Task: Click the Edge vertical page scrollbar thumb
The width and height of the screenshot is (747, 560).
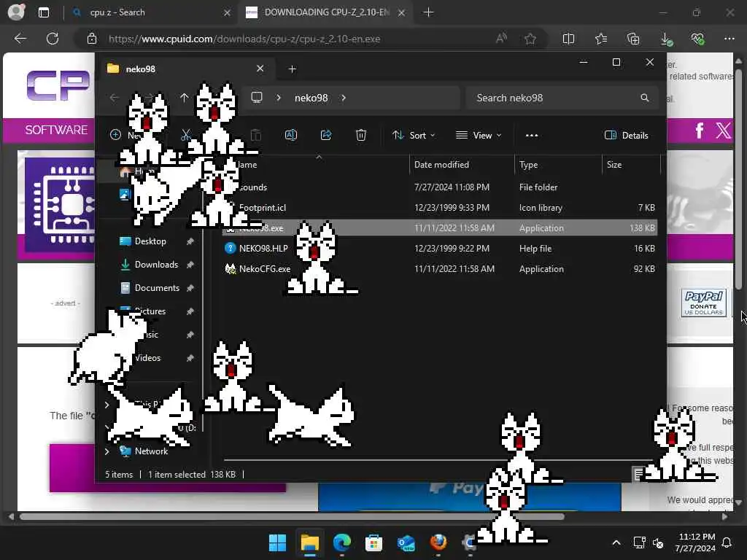Action: tap(738, 179)
